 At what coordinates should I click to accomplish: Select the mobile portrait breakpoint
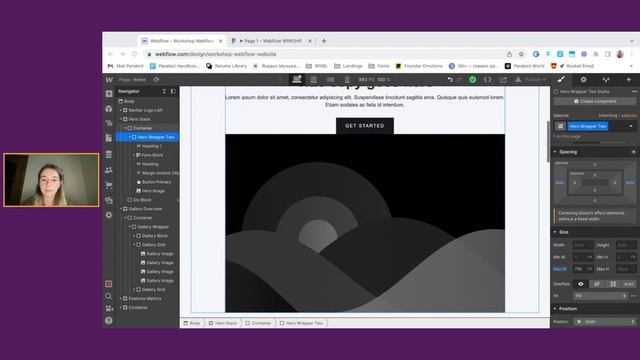click(x=347, y=80)
